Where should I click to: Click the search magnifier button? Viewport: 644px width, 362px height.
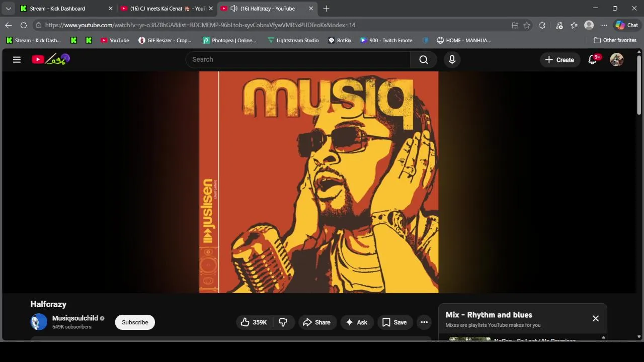[424, 59]
